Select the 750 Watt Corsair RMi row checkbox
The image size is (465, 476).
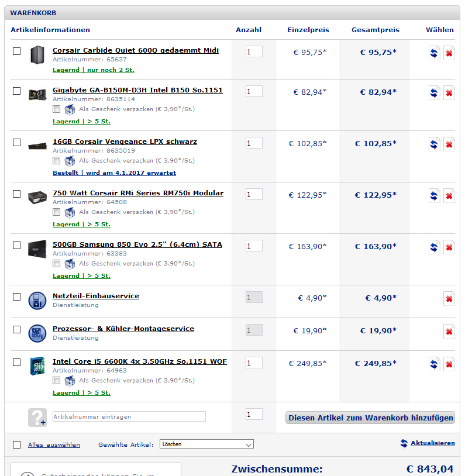click(x=17, y=194)
